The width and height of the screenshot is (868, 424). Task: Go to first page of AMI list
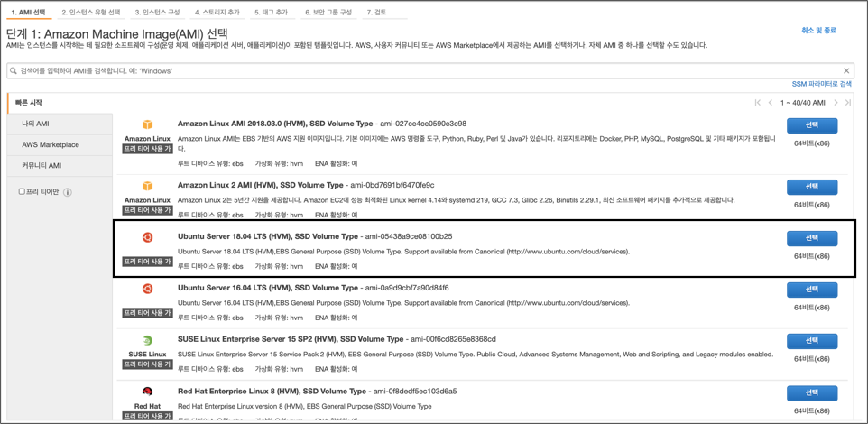tap(758, 103)
